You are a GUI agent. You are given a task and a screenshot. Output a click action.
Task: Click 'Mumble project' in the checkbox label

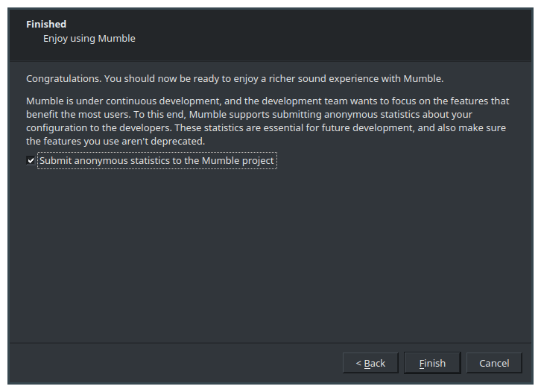(238, 161)
